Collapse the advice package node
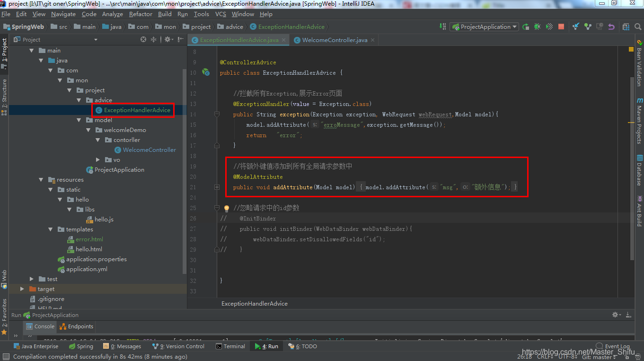This screenshot has height=361, width=644. (79, 100)
